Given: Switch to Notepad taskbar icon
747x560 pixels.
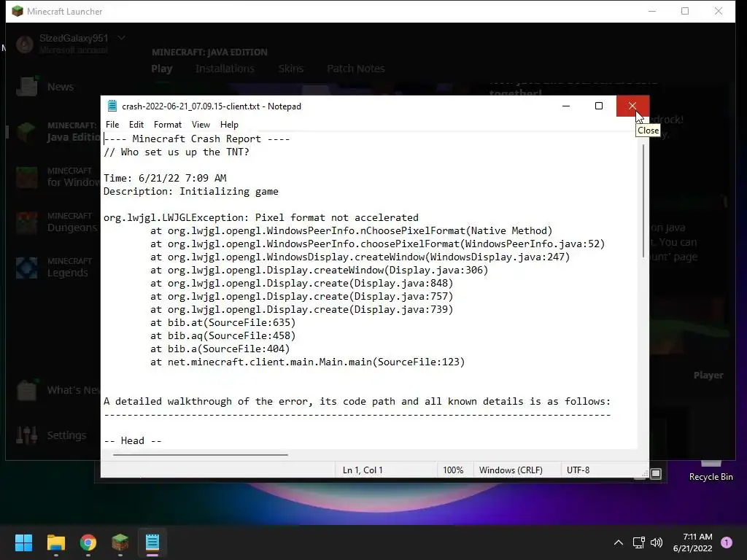Looking at the screenshot, I should 152,542.
